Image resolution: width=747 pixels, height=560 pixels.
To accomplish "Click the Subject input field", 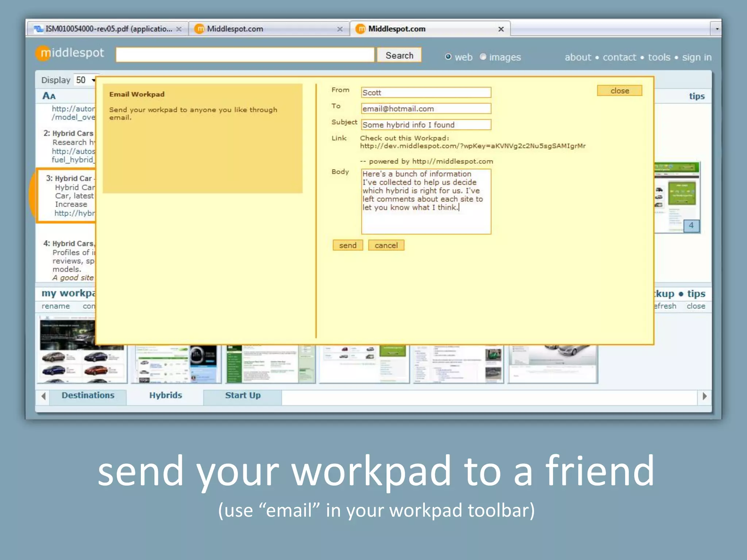I will (x=426, y=125).
